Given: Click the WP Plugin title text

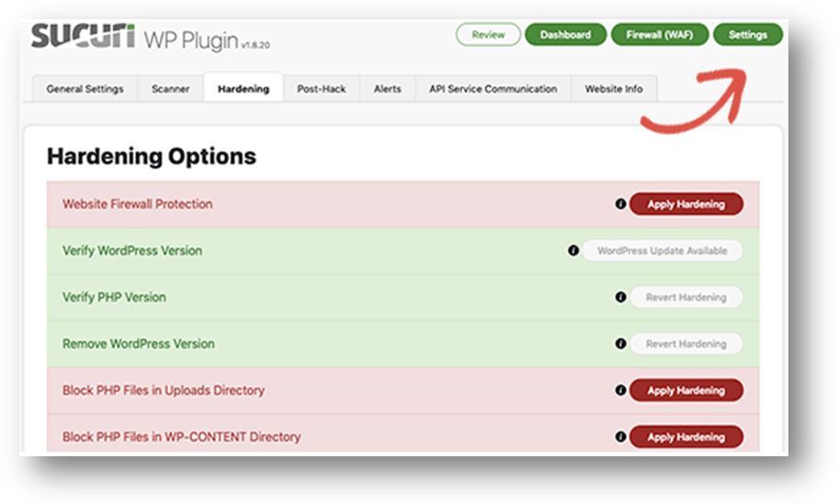Looking at the screenshot, I should (191, 40).
